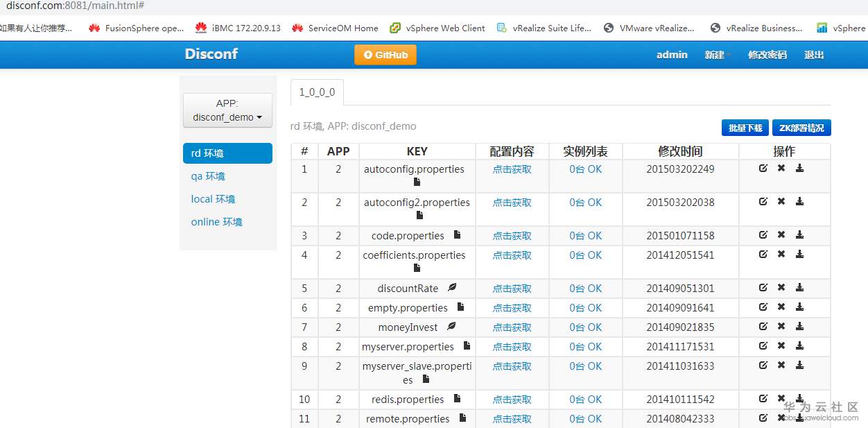Expand the 新建 menu in navbar

point(718,55)
